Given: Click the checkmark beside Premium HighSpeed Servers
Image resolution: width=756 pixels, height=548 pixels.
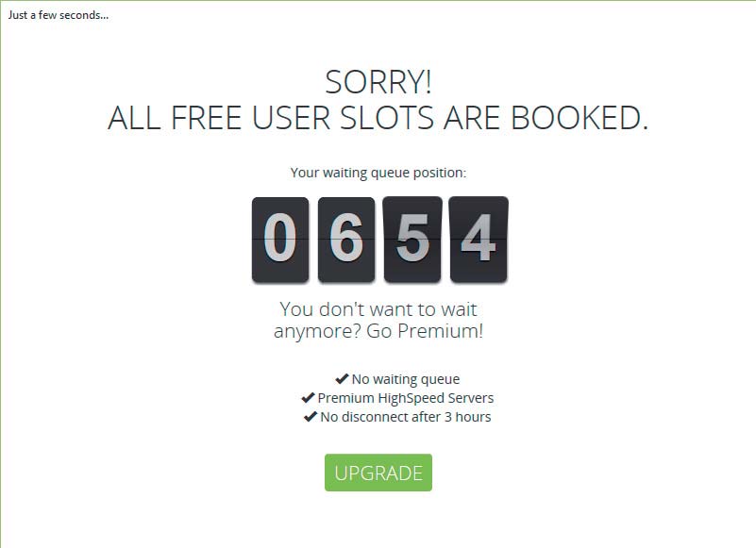Looking at the screenshot, I should [x=308, y=398].
